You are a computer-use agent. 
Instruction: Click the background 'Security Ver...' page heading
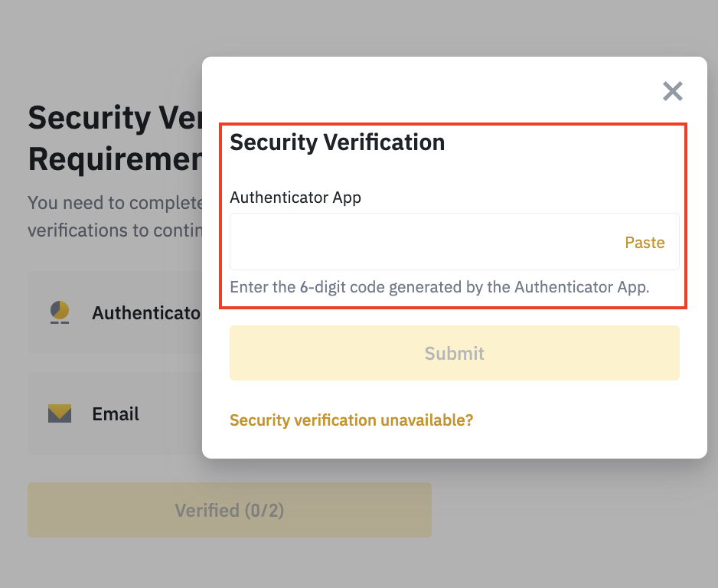[x=115, y=118]
